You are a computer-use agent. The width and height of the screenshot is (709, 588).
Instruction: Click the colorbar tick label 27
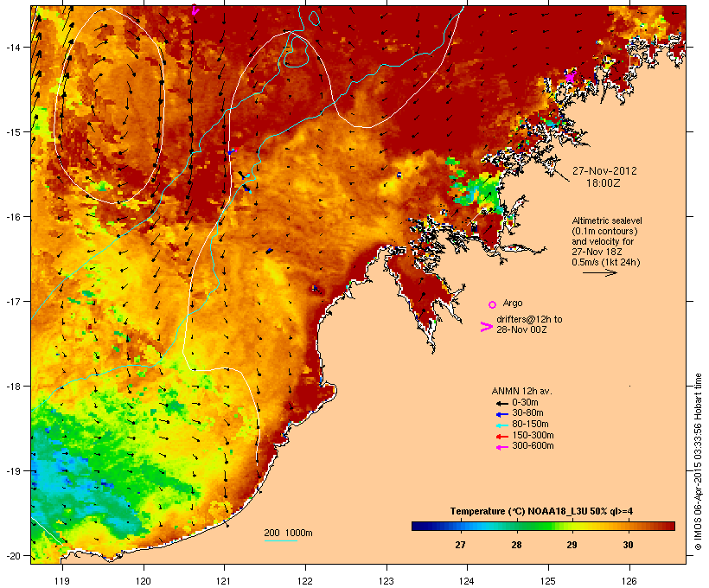tap(460, 545)
